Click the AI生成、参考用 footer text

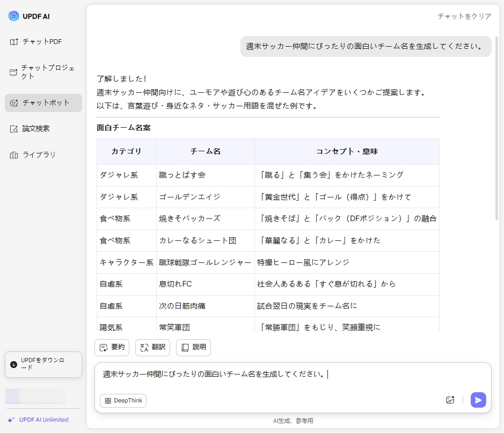click(293, 421)
